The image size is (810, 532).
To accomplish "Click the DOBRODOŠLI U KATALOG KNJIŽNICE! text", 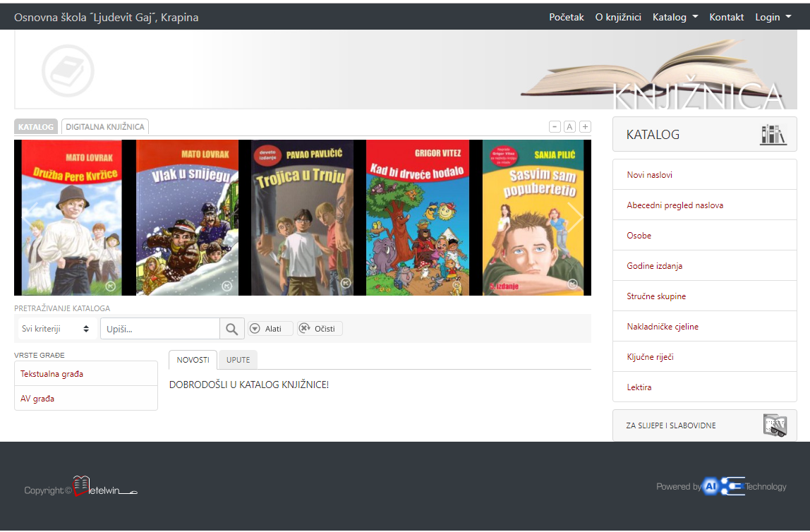I will click(249, 385).
